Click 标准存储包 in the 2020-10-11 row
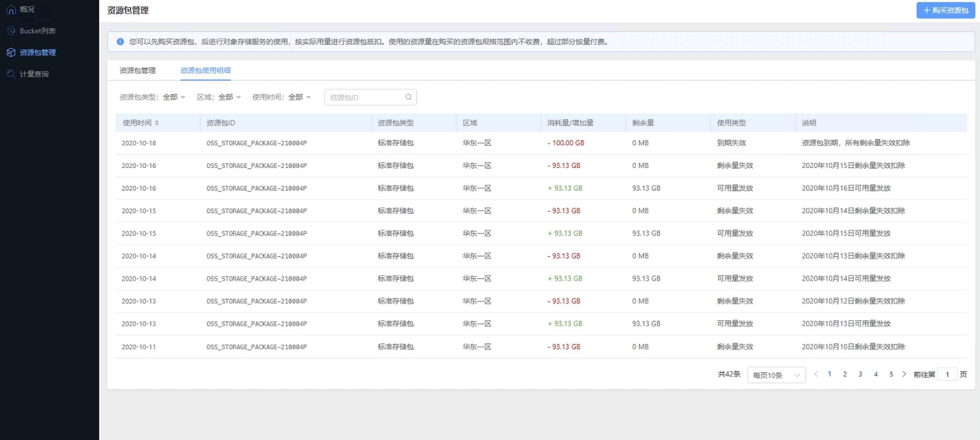 coord(395,347)
